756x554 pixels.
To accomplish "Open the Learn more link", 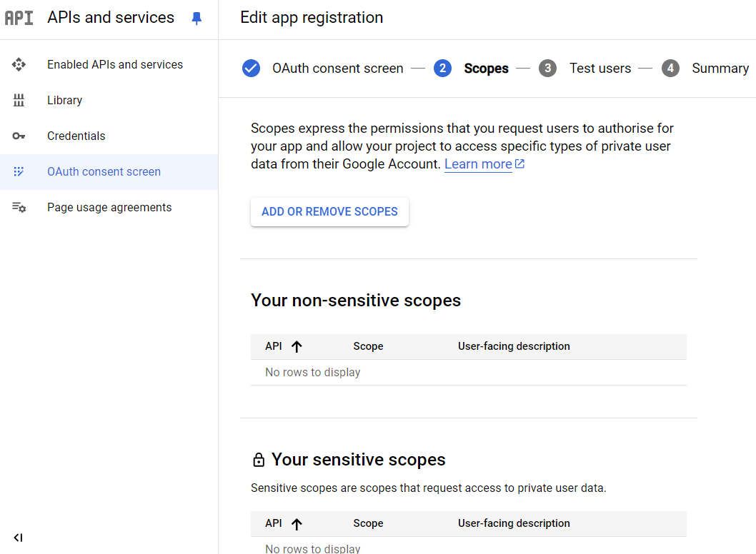I will 478,163.
